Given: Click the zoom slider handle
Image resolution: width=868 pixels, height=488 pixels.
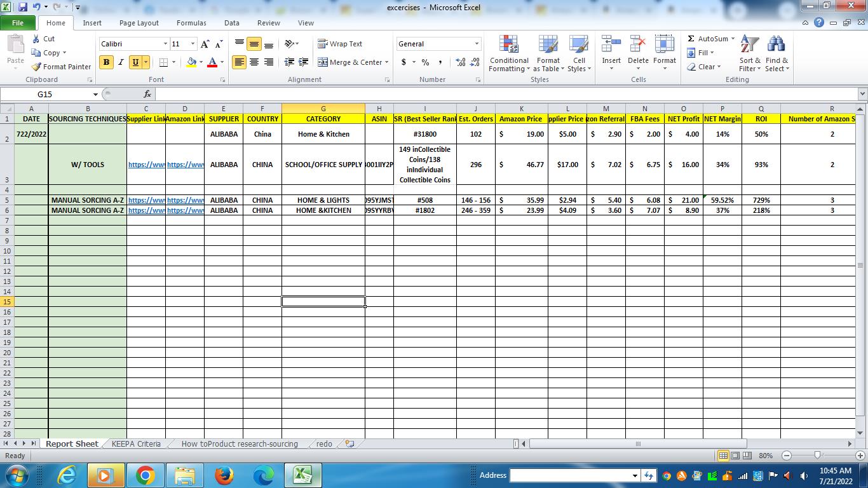Looking at the screenshot, I should pos(817,456).
